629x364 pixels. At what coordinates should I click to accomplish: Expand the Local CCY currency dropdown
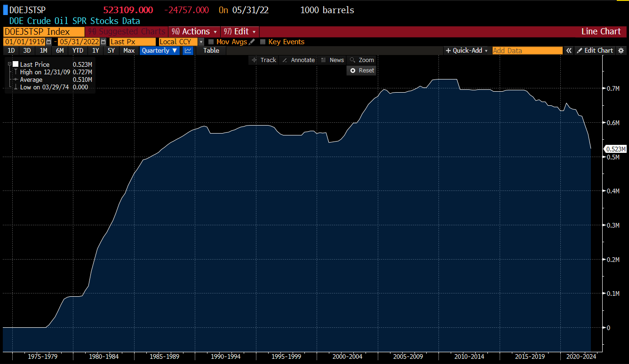pyautogui.click(x=201, y=42)
